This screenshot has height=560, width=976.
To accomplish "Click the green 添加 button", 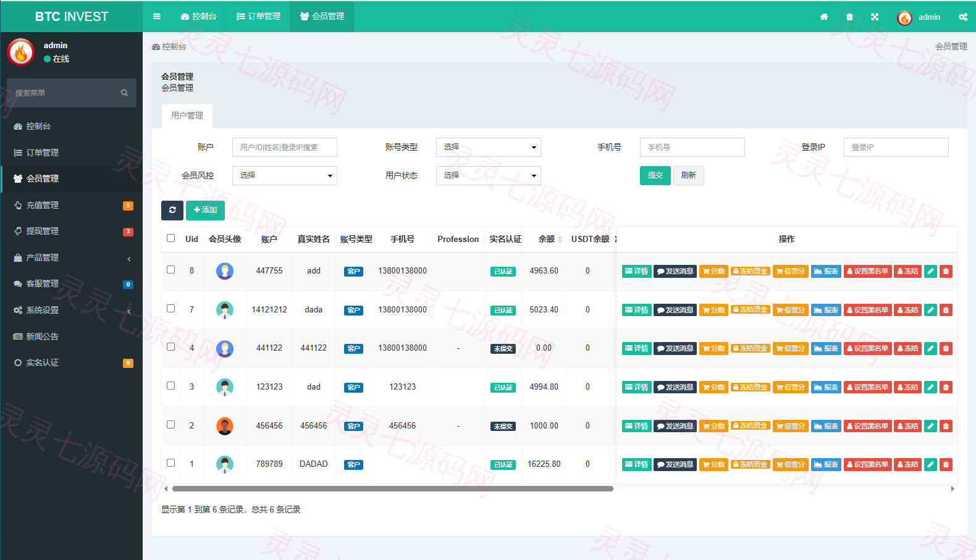I will point(205,210).
